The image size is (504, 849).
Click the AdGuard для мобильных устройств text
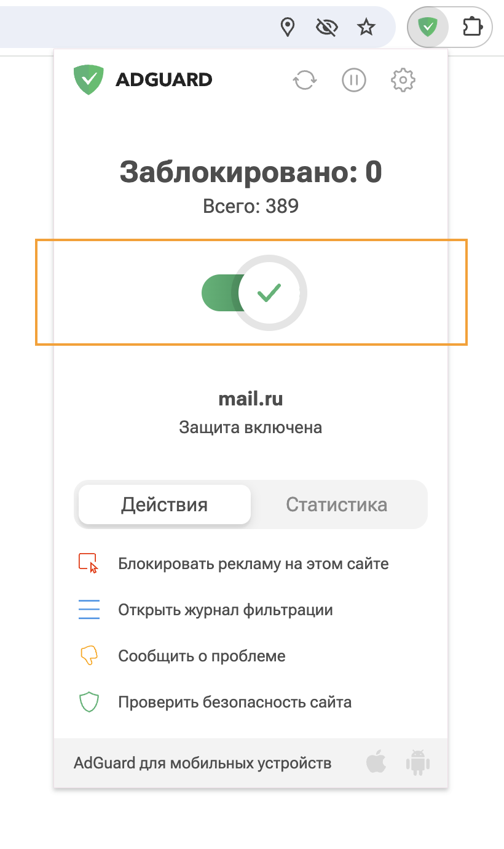203,763
